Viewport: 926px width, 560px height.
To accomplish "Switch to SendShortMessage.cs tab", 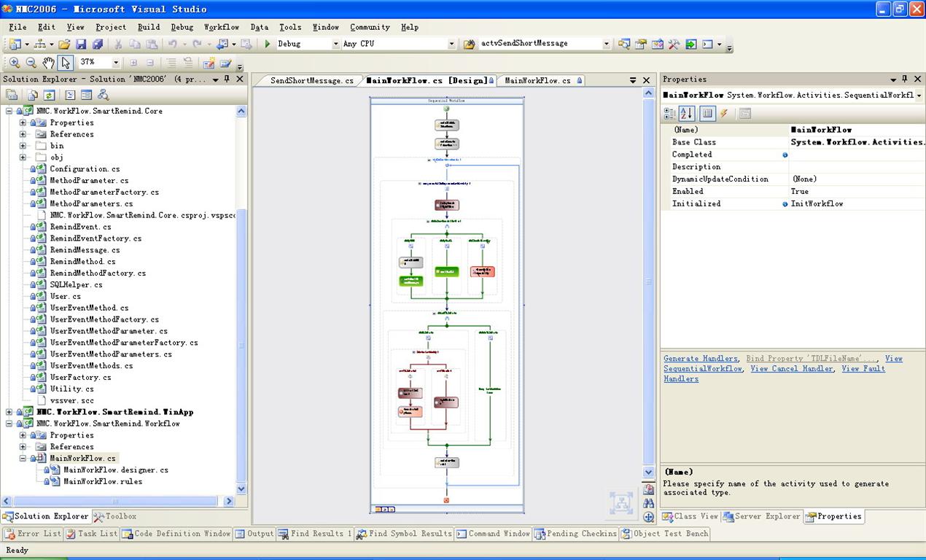I will (x=311, y=80).
